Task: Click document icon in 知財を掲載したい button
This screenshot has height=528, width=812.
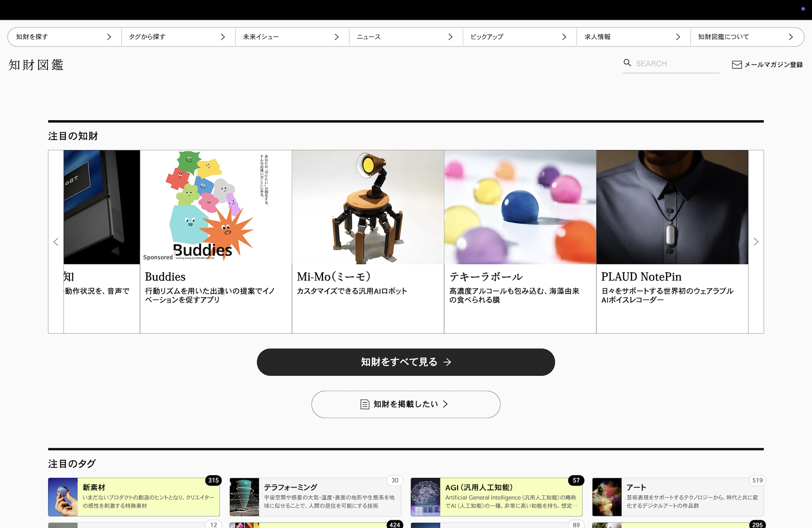Action: (x=365, y=404)
